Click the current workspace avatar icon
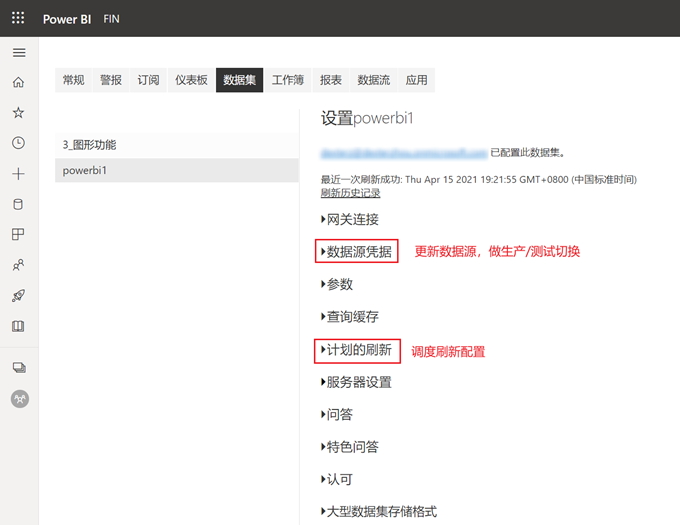This screenshot has height=525, width=680. coord(20,399)
